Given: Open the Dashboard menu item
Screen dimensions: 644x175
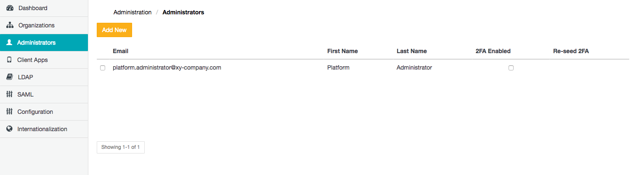Looking at the screenshot, I should click(33, 8).
